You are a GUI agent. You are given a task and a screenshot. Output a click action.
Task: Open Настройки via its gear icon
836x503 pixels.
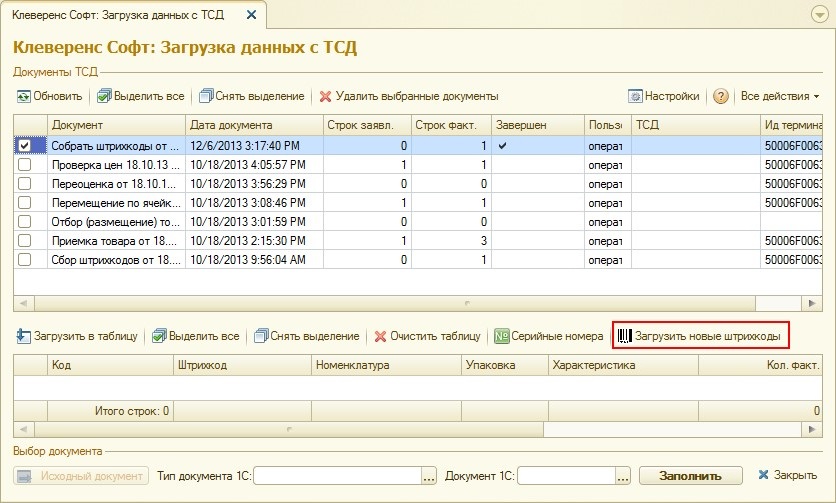tap(635, 97)
